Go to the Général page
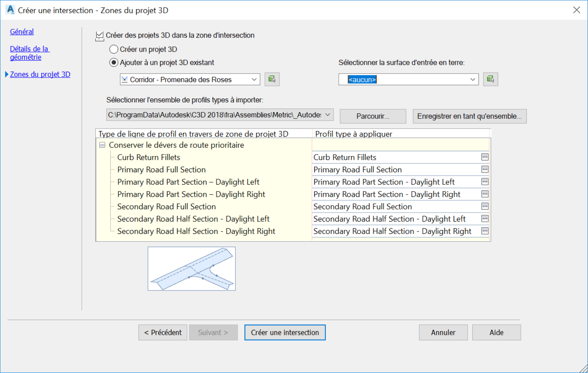The width and height of the screenshot is (588, 373). click(22, 32)
